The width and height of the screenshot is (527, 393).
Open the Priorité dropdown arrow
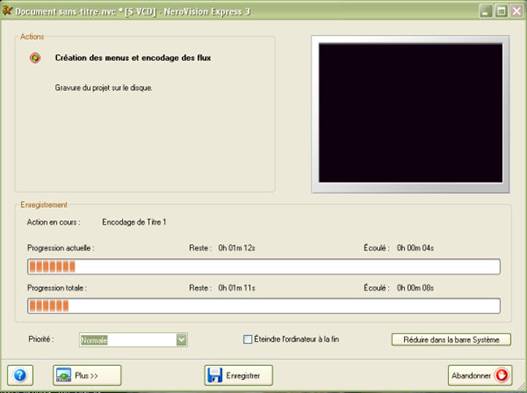coord(181,340)
